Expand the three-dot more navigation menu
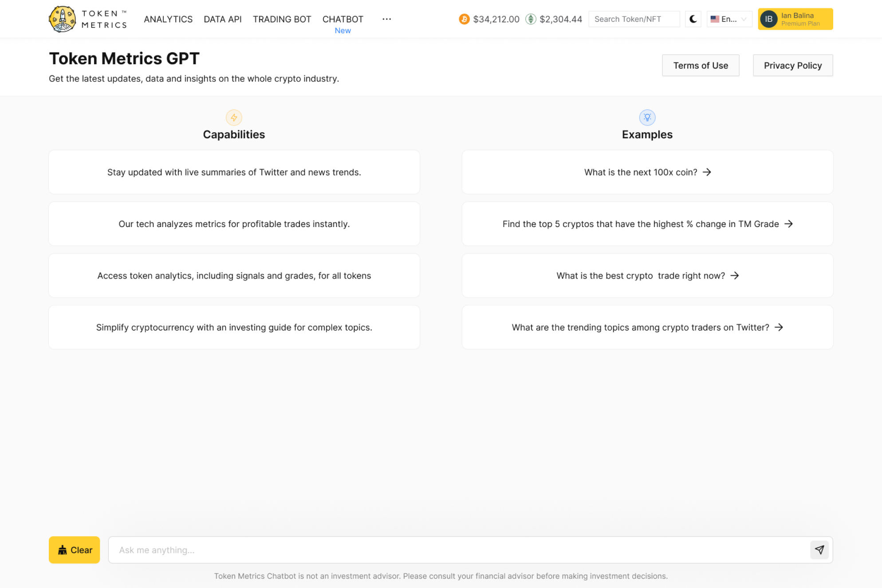The image size is (882, 588). coord(386,19)
